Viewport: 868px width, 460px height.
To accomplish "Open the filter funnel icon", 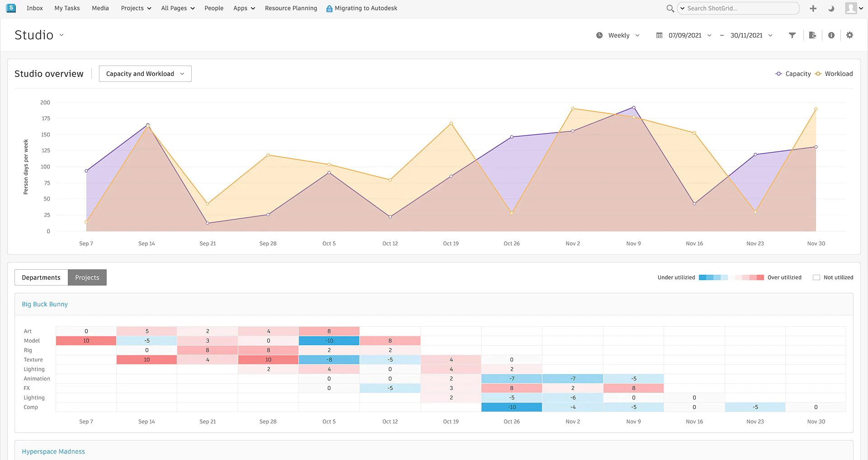I will 792,35.
